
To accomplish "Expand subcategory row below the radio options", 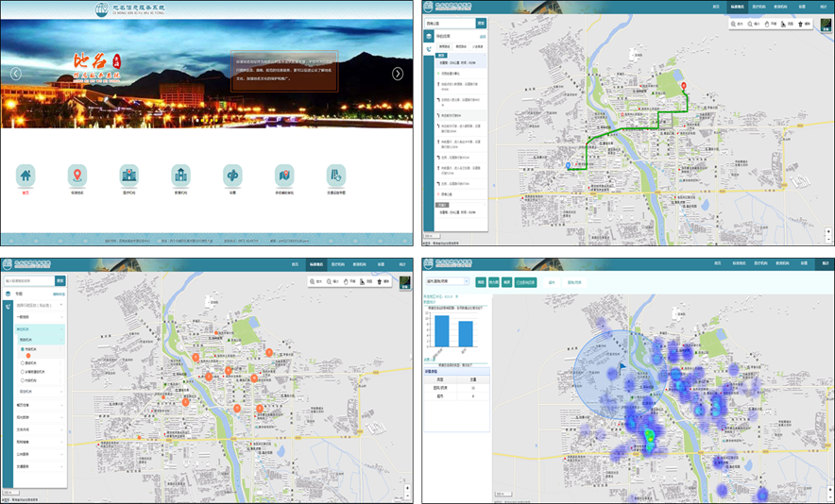I will (x=42, y=392).
